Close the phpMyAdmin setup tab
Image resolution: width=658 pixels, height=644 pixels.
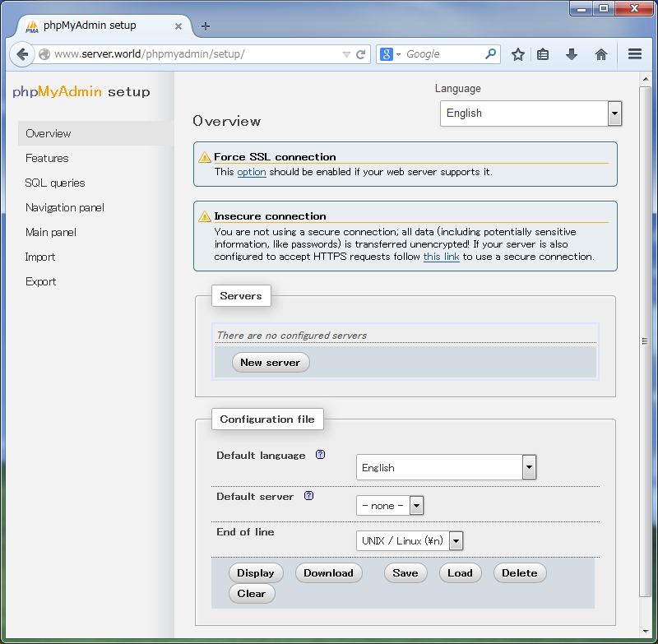(x=178, y=26)
